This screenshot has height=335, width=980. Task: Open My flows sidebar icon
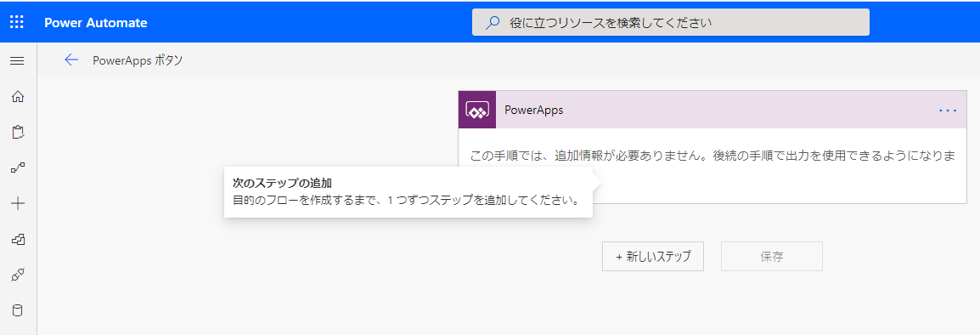pos(18,167)
